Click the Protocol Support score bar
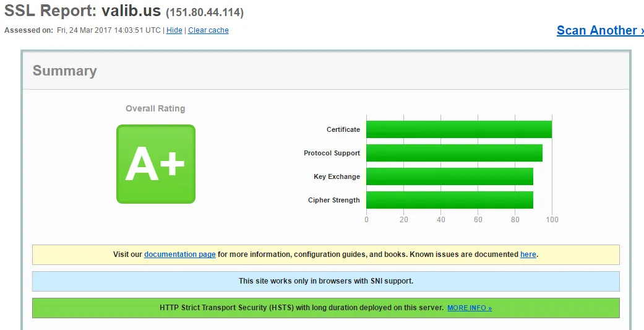The width and height of the screenshot is (644, 330). coord(454,153)
